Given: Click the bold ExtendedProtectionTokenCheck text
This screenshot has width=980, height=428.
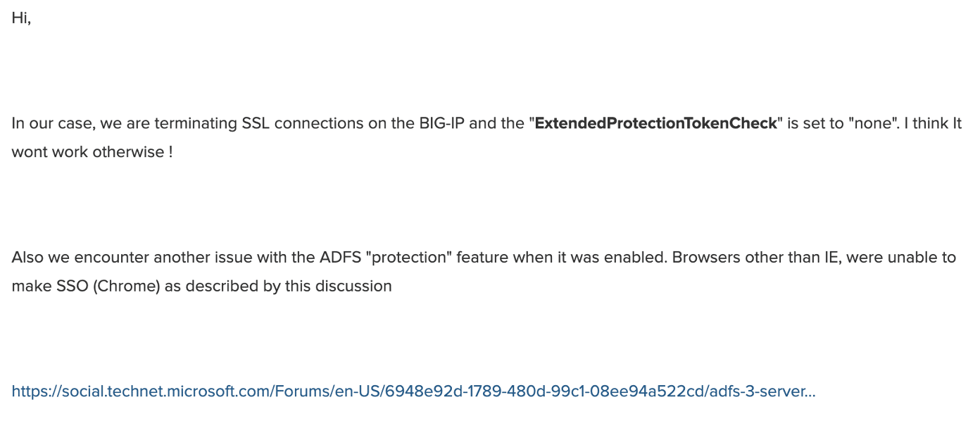Looking at the screenshot, I should pos(656,123).
